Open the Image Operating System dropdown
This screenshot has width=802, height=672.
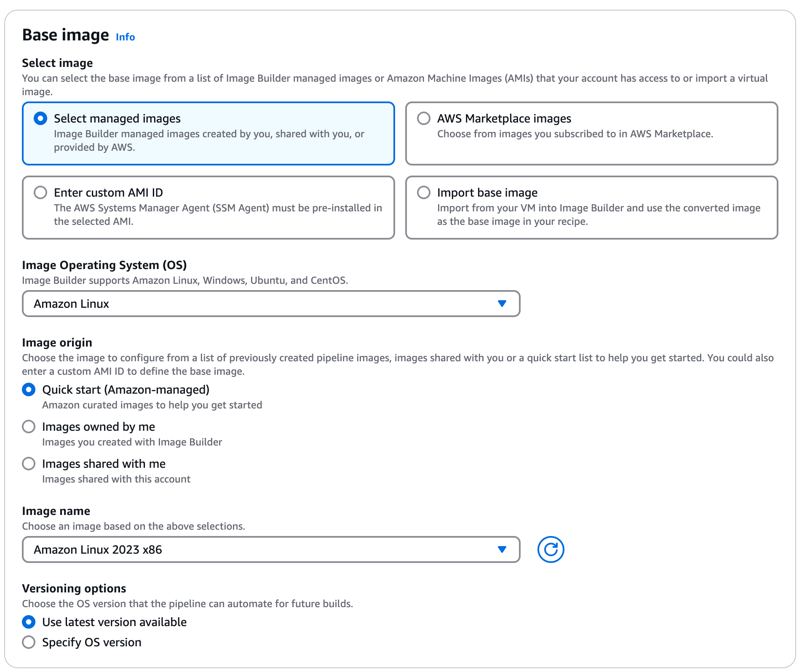[x=270, y=304]
